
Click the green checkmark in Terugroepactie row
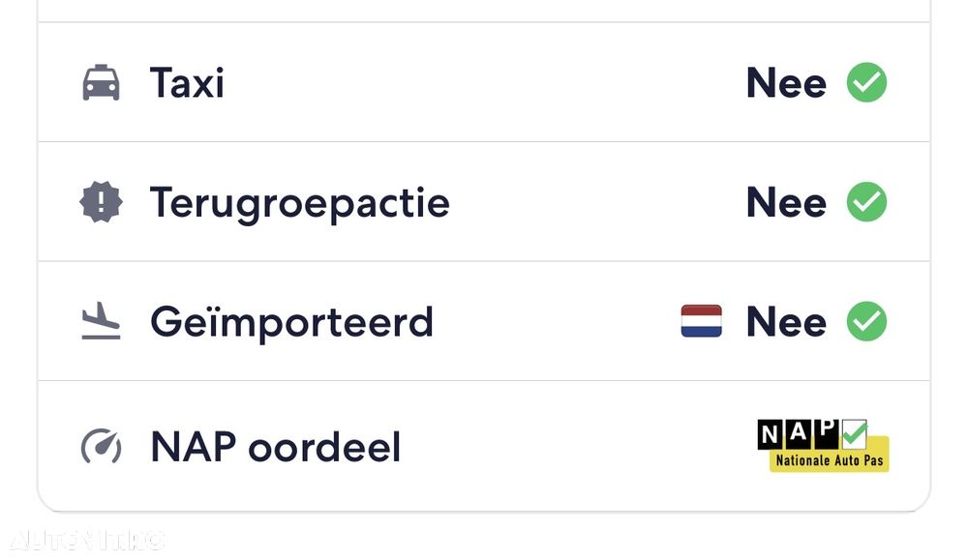click(866, 203)
